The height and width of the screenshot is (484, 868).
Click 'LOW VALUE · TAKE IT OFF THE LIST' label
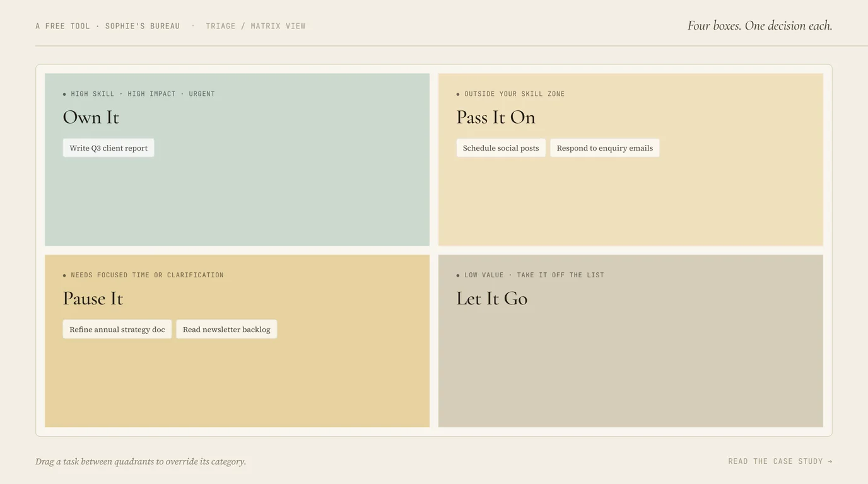(x=534, y=275)
